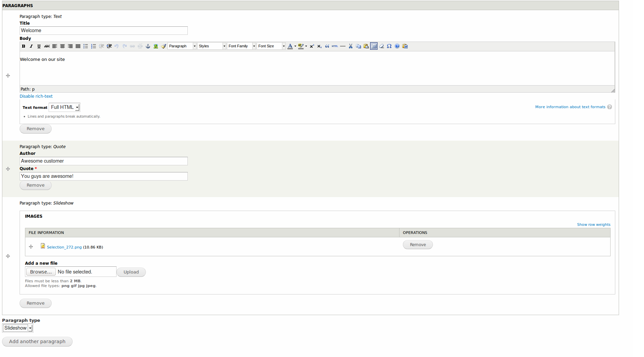Insert a bulleted list

(x=86, y=46)
